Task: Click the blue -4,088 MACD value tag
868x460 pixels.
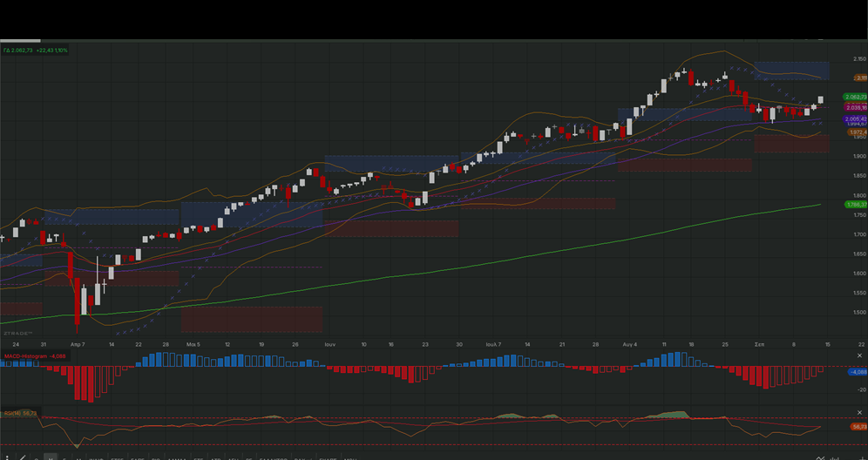Action: click(858, 372)
